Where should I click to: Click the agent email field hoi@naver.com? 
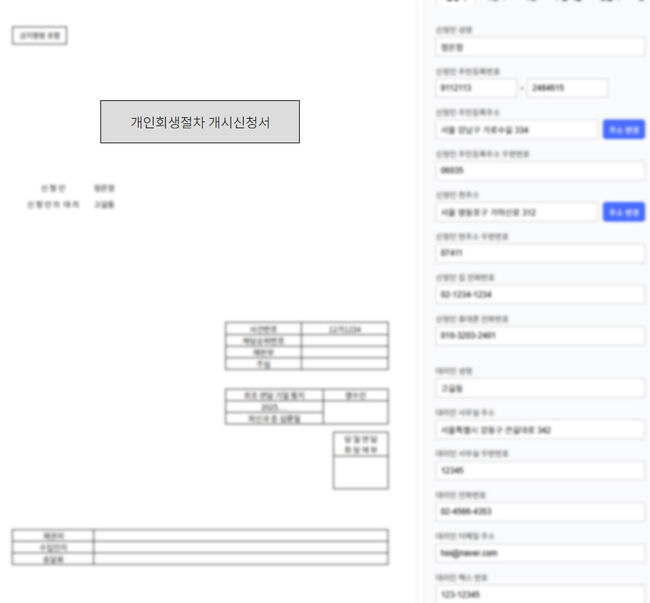540,553
